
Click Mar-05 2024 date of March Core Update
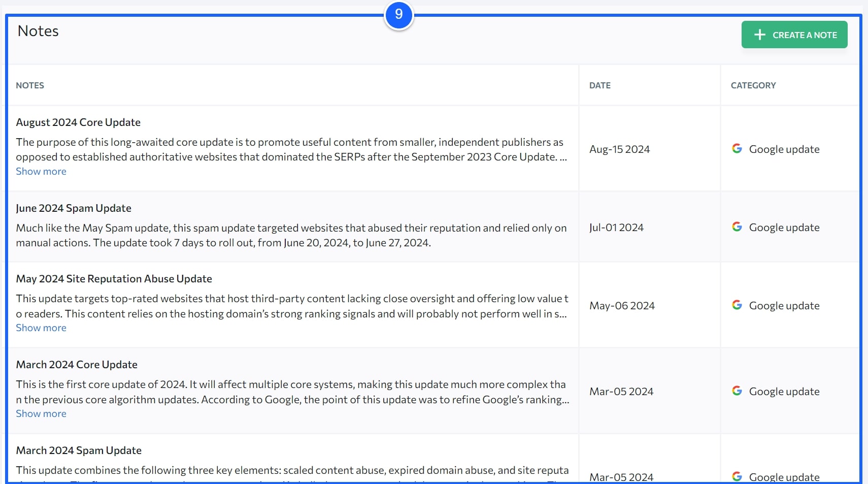[621, 392]
